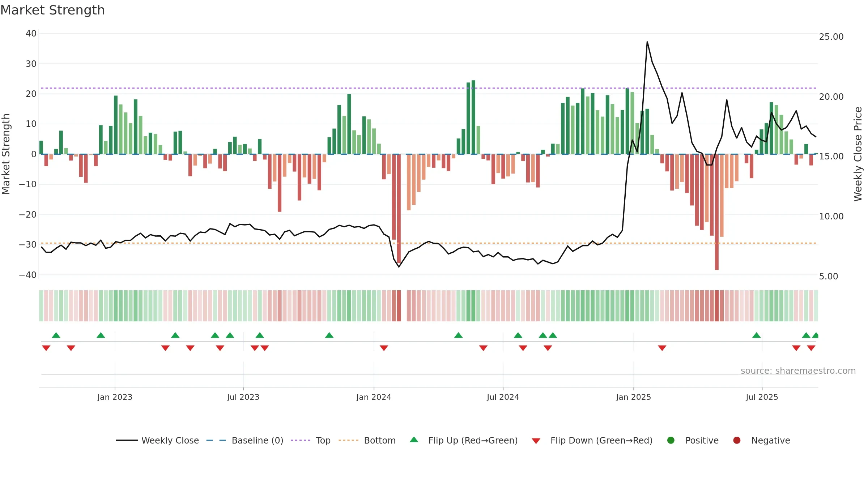Toggle the Weekly Close legend entry
The height and width of the screenshot is (488, 868).
coord(157,440)
